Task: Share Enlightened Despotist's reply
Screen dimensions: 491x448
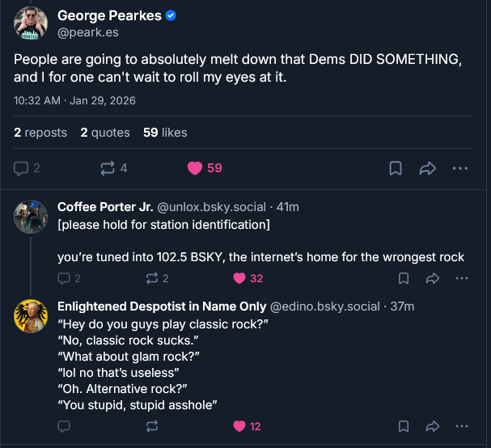Action: 432,426
